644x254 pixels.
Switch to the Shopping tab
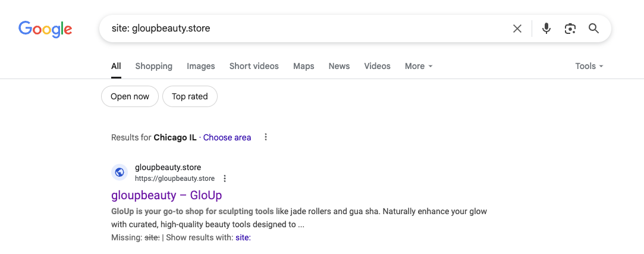[153, 66]
